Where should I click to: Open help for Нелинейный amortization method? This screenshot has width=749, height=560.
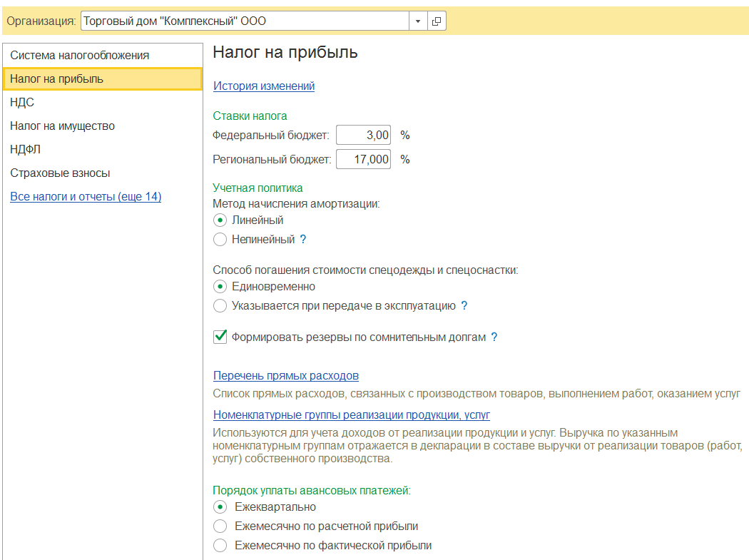(x=303, y=240)
